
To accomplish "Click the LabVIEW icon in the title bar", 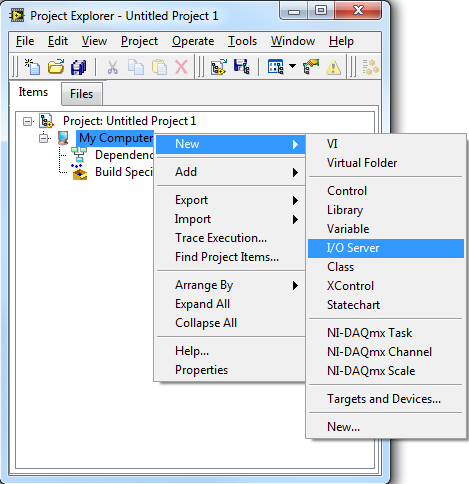I will [x=17, y=16].
